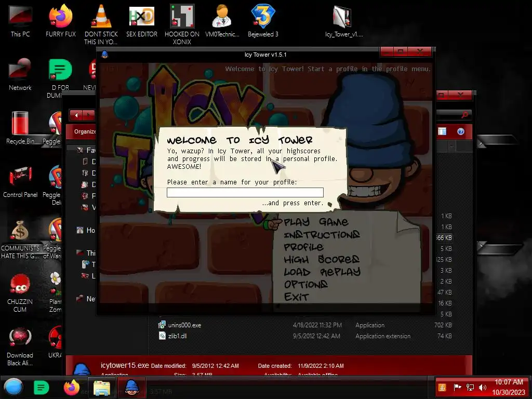Image resolution: width=532 pixels, height=399 pixels.
Task: Click the Icy Tower window title bar icon
Action: (105, 54)
